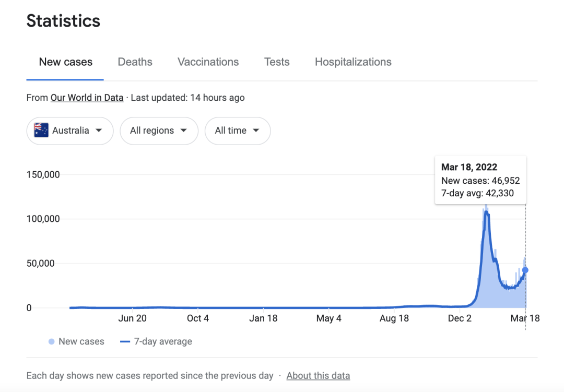
Task: Click the Statistics heading
Action: point(63,21)
